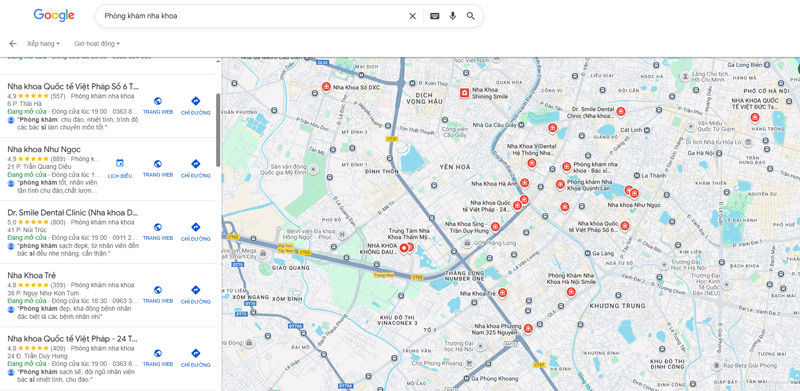800x391 pixels.
Task: Click the magnifier search icon
Action: tap(470, 16)
